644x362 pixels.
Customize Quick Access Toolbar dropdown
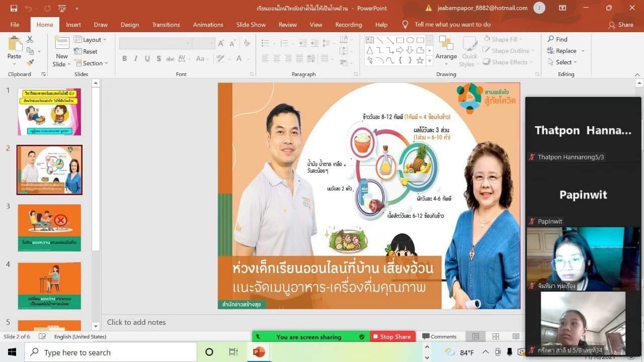coord(77,8)
